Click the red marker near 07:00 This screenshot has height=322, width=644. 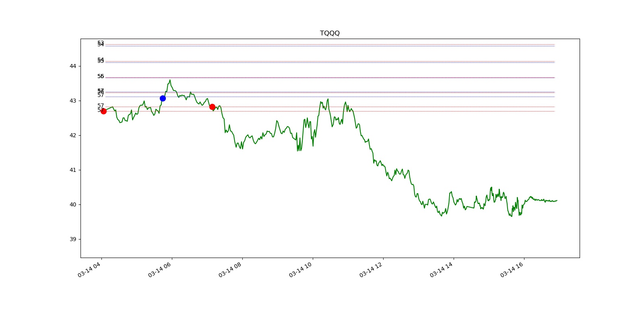212,107
